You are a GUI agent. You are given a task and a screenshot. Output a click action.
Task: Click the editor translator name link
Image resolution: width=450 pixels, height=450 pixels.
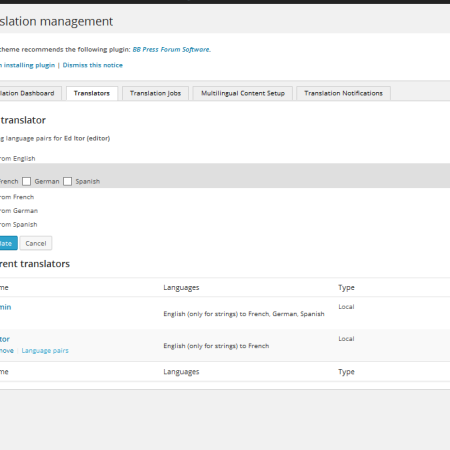click(x=5, y=339)
